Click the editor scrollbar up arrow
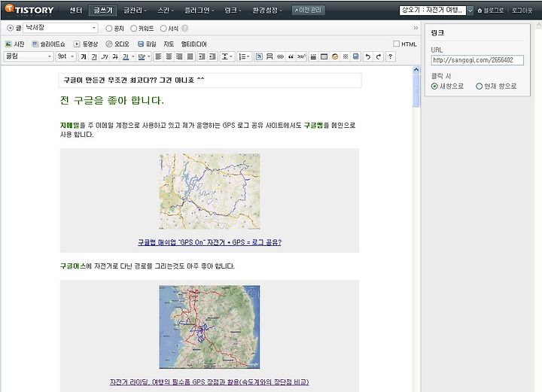 click(x=416, y=70)
